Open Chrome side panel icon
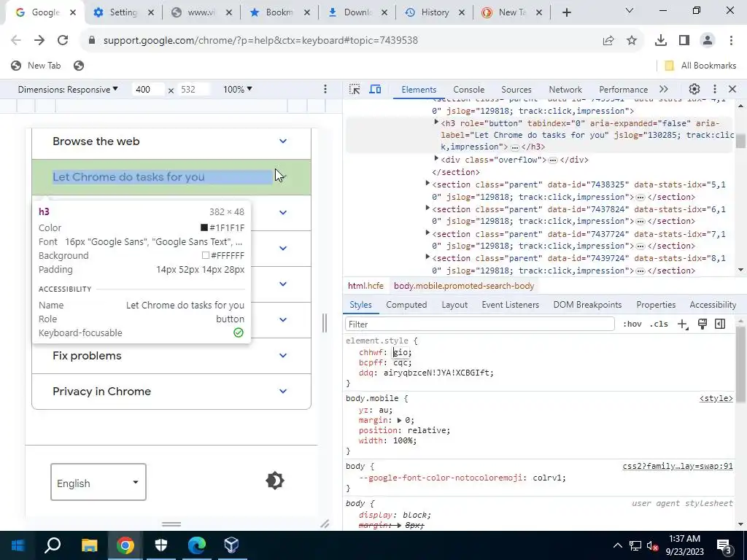747x560 pixels. (x=684, y=41)
